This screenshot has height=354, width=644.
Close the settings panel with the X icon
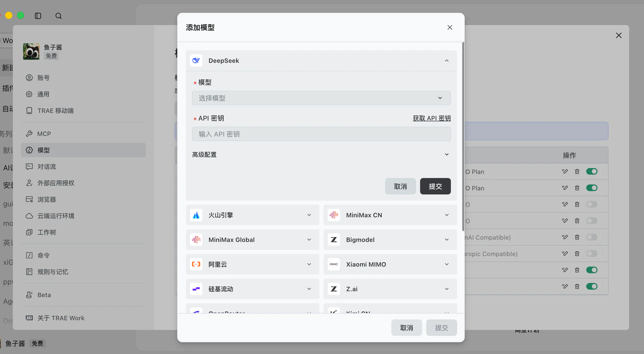pyautogui.click(x=619, y=36)
